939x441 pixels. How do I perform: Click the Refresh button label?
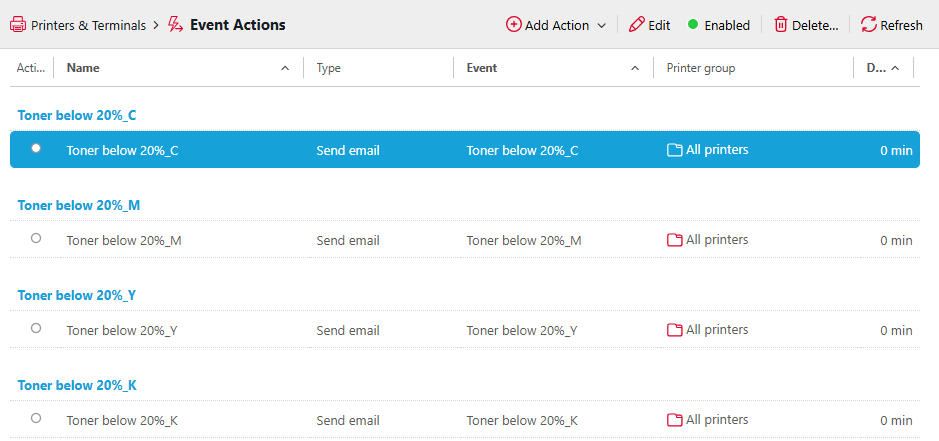(x=901, y=25)
